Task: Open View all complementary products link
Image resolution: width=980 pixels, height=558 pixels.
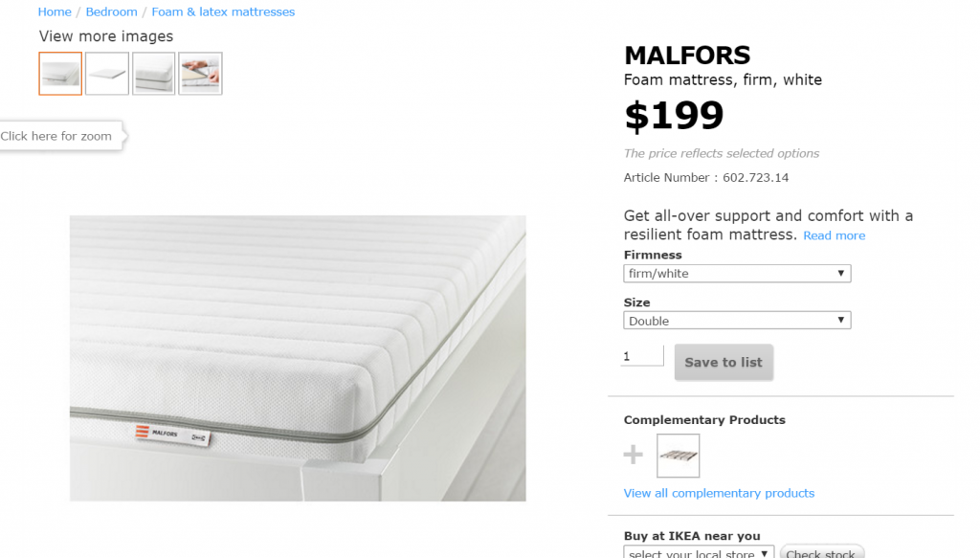Action: coord(719,493)
